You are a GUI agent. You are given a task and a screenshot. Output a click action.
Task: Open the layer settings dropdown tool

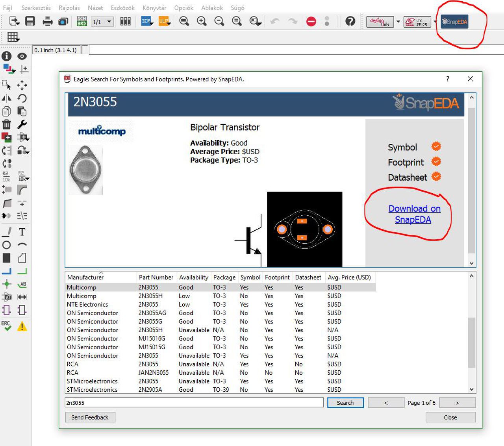(x=9, y=70)
